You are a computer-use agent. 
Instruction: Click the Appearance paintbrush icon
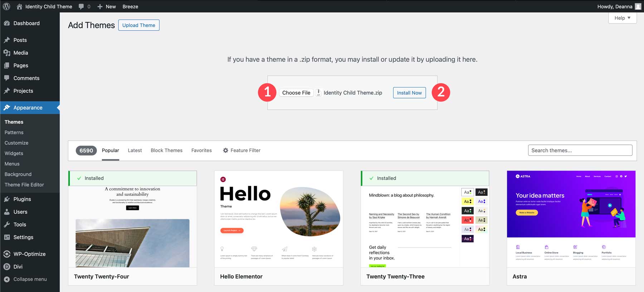click(x=7, y=107)
